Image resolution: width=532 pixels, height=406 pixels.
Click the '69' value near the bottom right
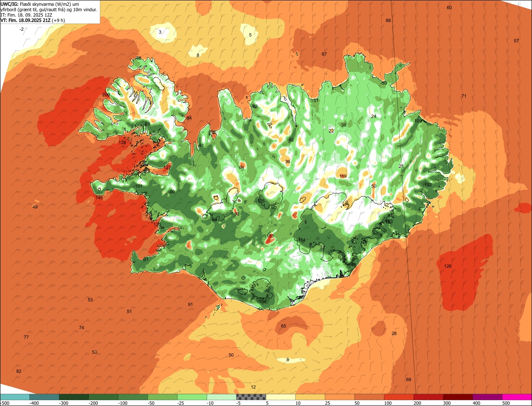click(x=409, y=380)
